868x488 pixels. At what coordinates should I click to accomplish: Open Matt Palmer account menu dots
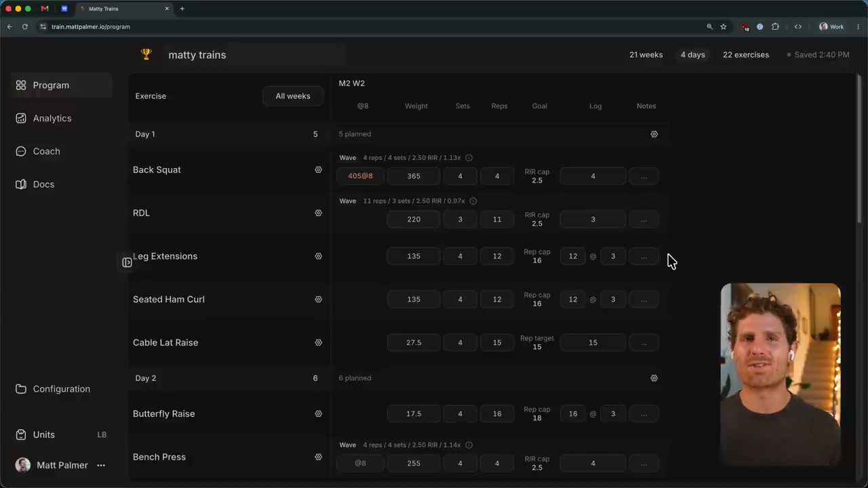pyautogui.click(x=101, y=465)
